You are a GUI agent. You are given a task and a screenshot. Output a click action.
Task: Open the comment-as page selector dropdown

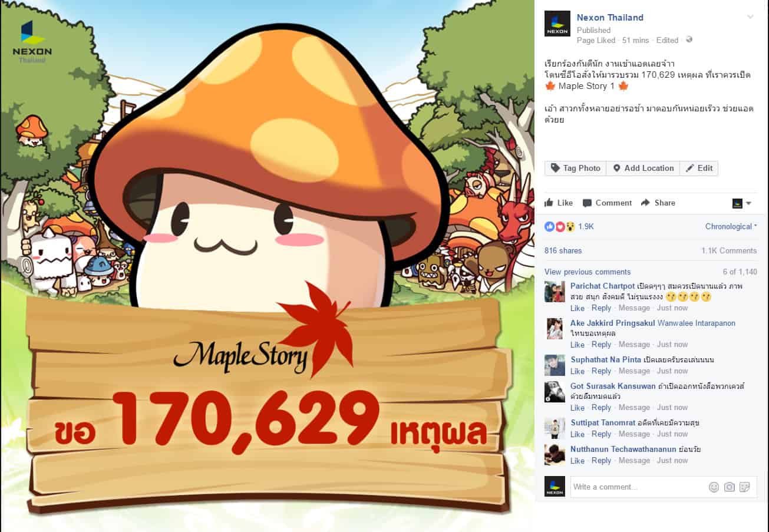point(742,203)
